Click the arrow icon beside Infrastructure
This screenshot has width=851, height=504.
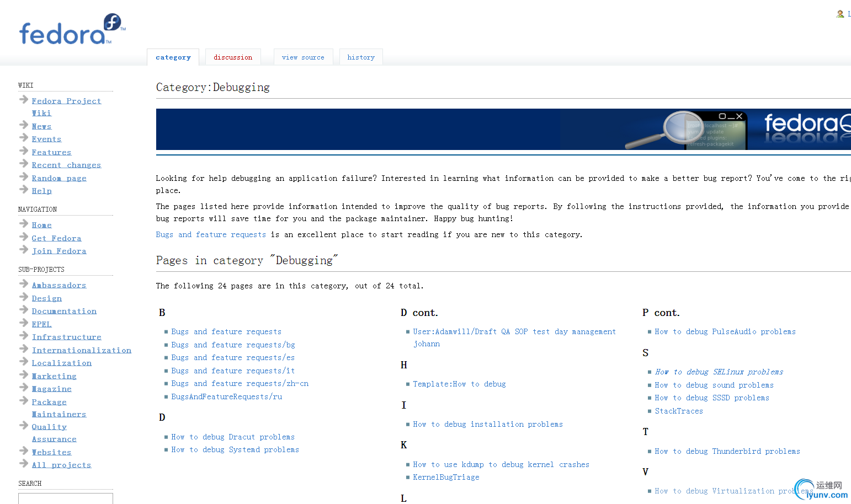[x=24, y=335]
